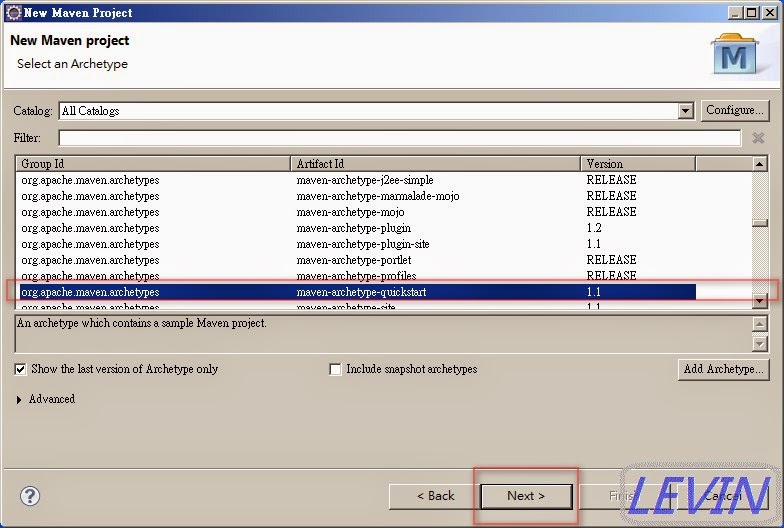Click archetype list scrollbar down arrow
The image size is (784, 528).
tap(760, 300)
